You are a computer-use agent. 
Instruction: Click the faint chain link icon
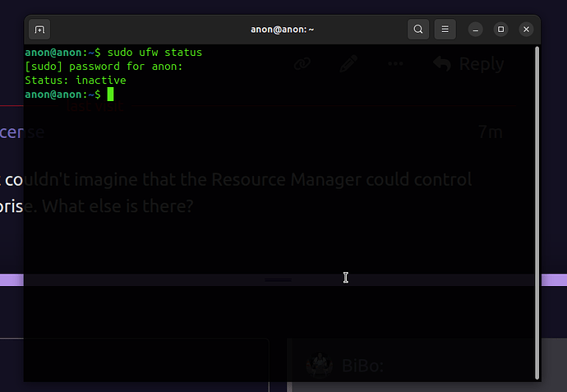point(302,63)
